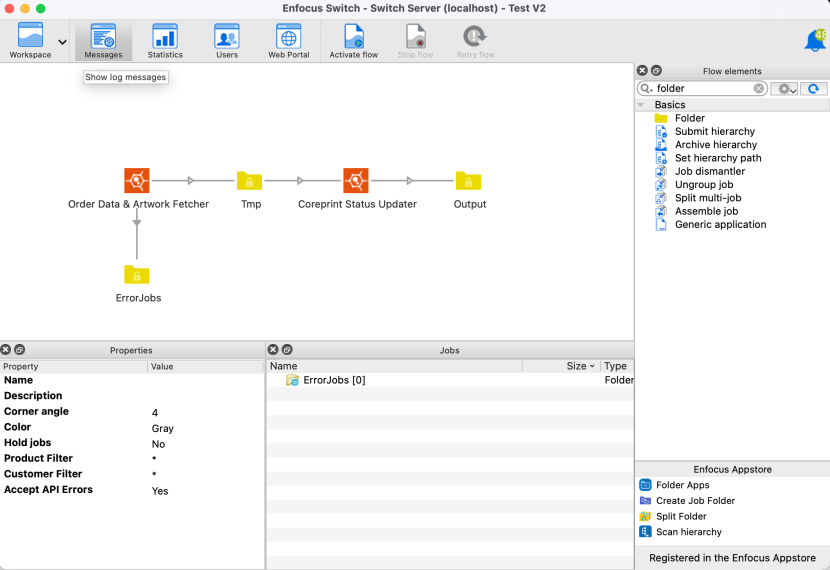830x570 pixels.
Task: Close the Properties panel
Action: 6,350
